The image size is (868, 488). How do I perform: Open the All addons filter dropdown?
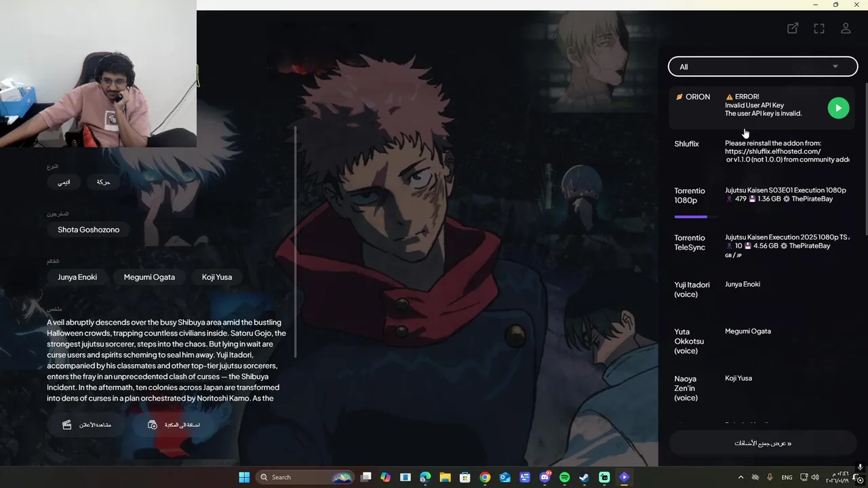tap(763, 66)
